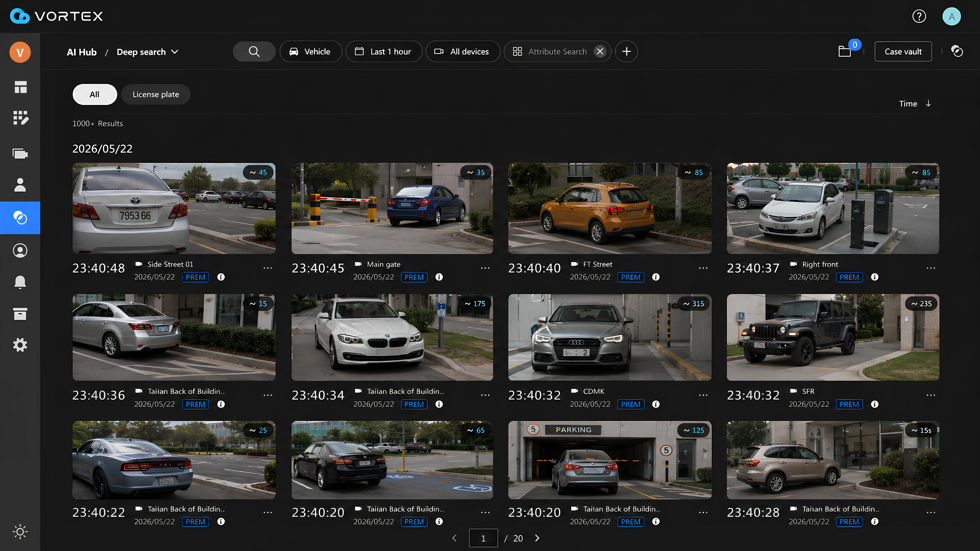Click the magnifier search button
This screenshot has width=980, height=551.
[x=254, y=51]
